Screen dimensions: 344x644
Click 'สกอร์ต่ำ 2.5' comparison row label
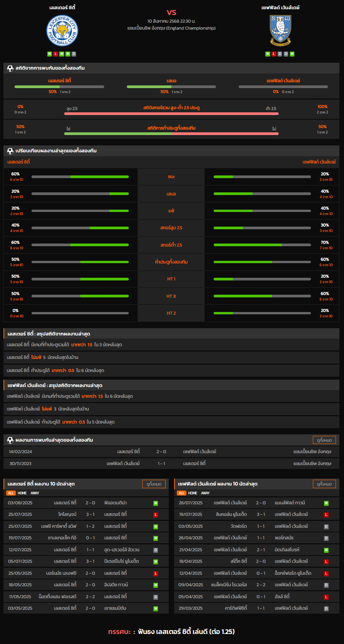pyautogui.click(x=171, y=245)
